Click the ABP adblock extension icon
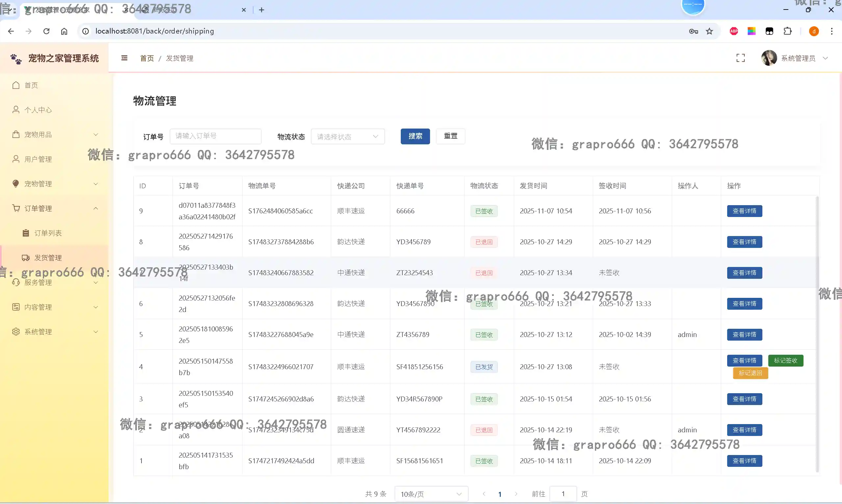Viewport: 842px width, 504px height. pyautogui.click(x=734, y=31)
